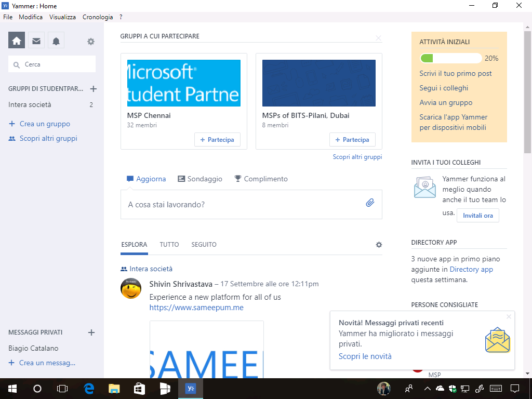Open the Intera società group icon in feed
Viewport: 532px width, 399px height.
click(x=124, y=269)
